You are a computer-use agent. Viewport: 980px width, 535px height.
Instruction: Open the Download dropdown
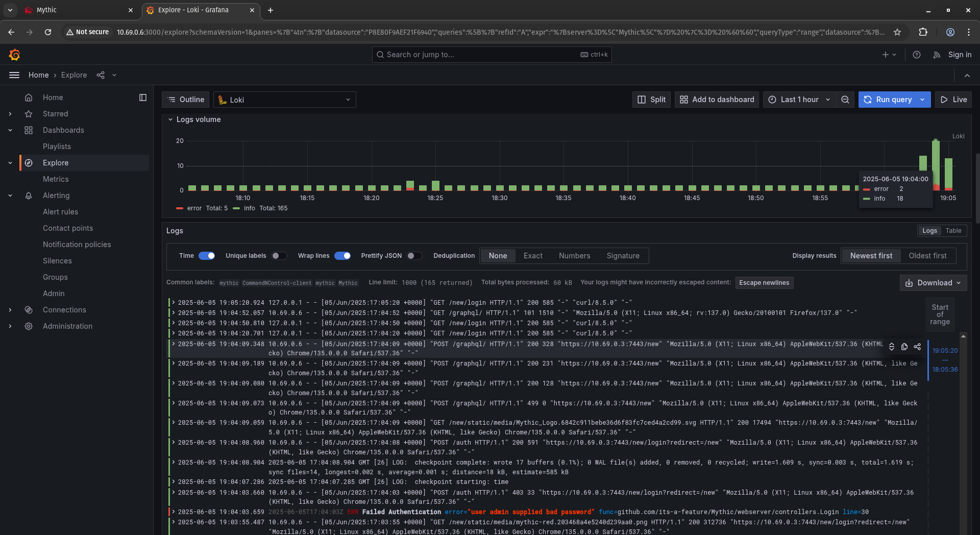click(x=933, y=283)
